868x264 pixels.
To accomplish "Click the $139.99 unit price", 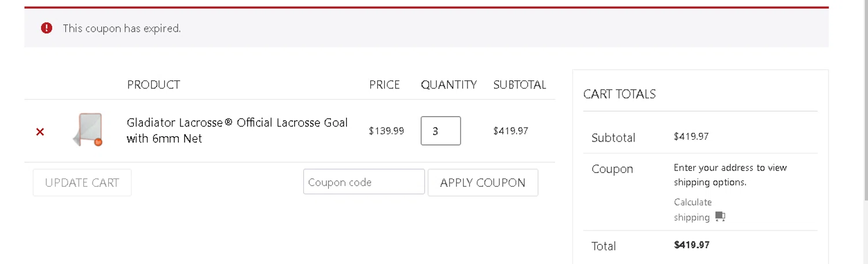I will 387,131.
